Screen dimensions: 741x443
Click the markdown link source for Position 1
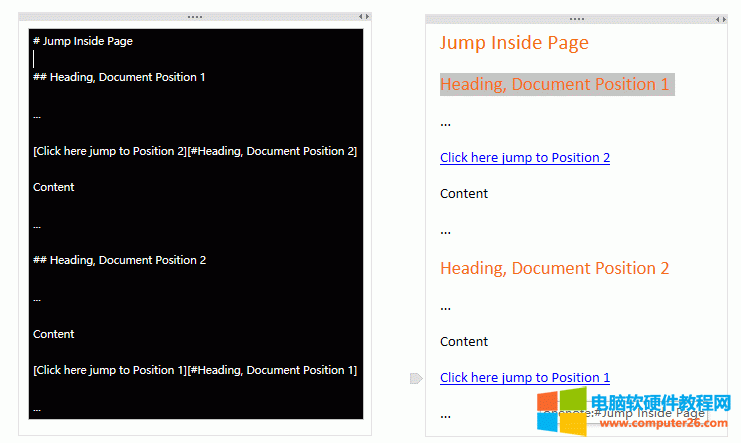coord(195,370)
